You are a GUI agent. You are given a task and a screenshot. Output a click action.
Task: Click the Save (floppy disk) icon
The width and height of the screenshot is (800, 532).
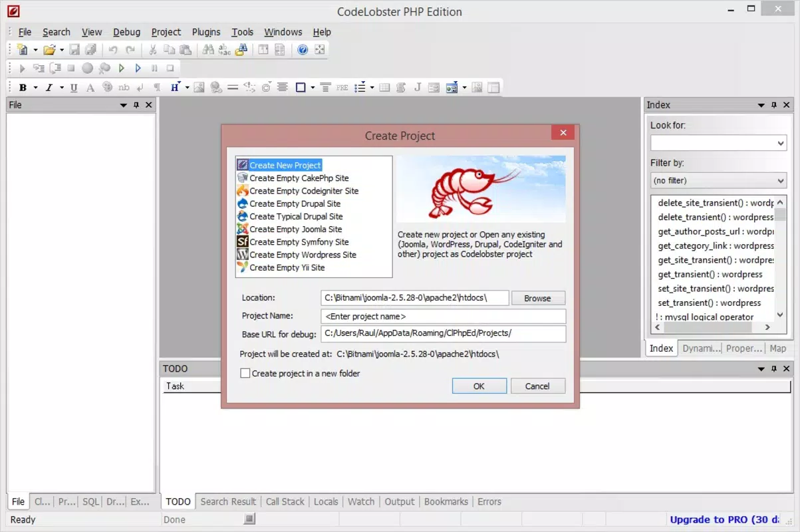click(74, 50)
